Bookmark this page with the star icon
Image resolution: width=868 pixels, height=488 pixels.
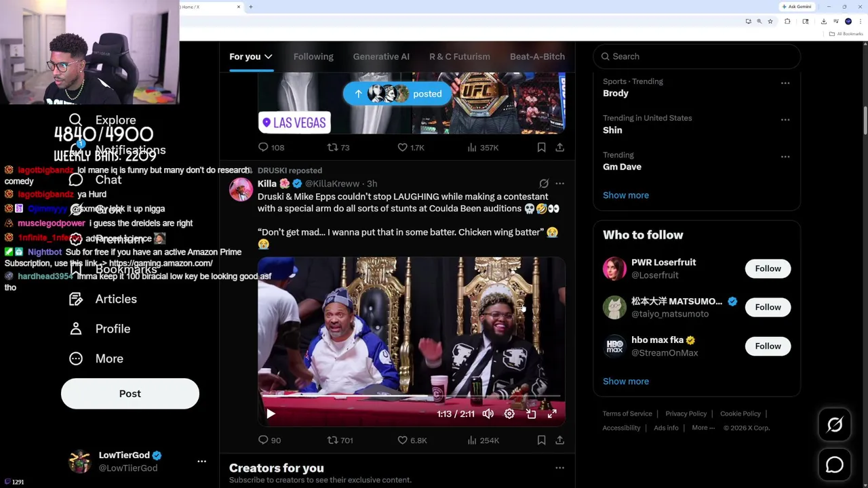770,21
